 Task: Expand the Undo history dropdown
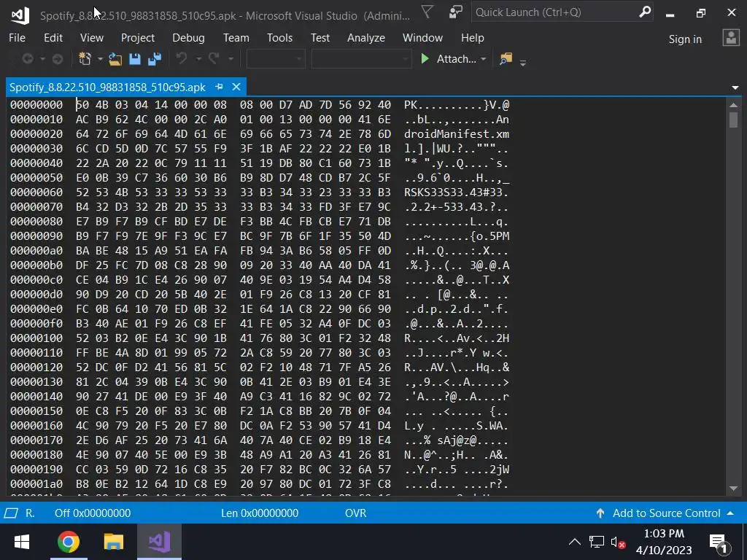(x=198, y=59)
